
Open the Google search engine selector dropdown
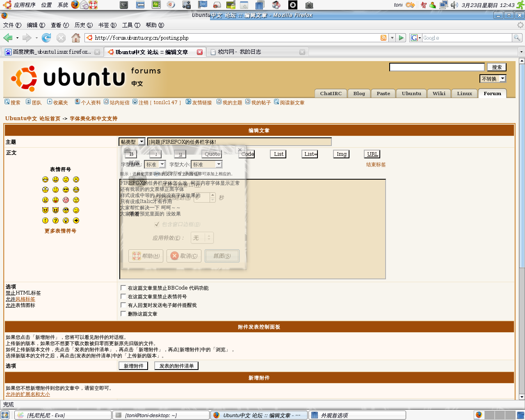[416, 38]
